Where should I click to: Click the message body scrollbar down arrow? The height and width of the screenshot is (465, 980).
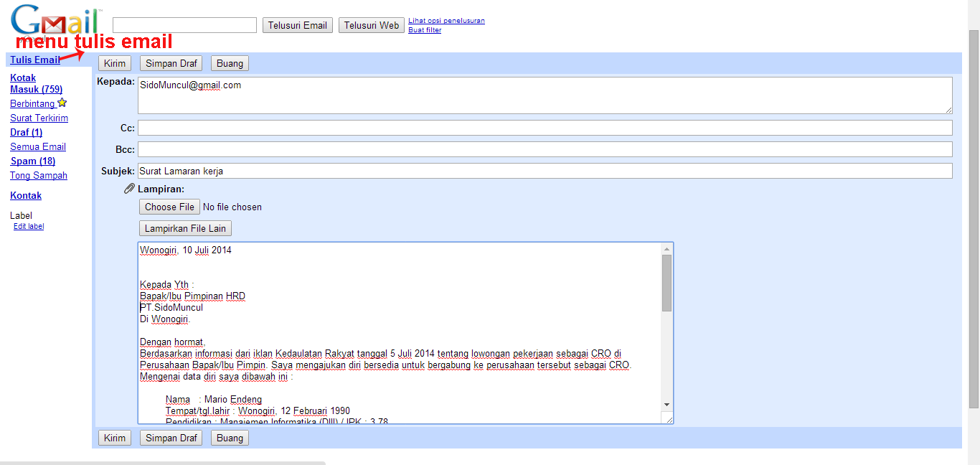(x=667, y=405)
